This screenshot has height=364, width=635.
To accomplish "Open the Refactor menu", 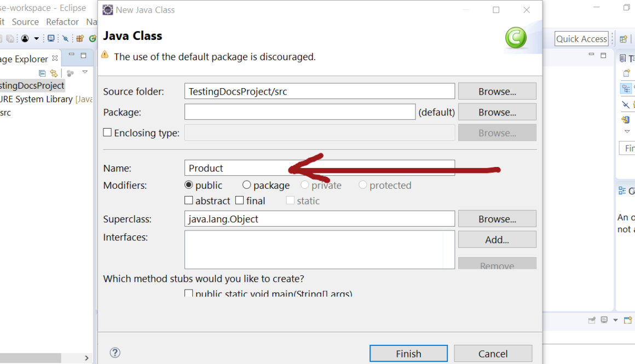I will click(x=62, y=22).
